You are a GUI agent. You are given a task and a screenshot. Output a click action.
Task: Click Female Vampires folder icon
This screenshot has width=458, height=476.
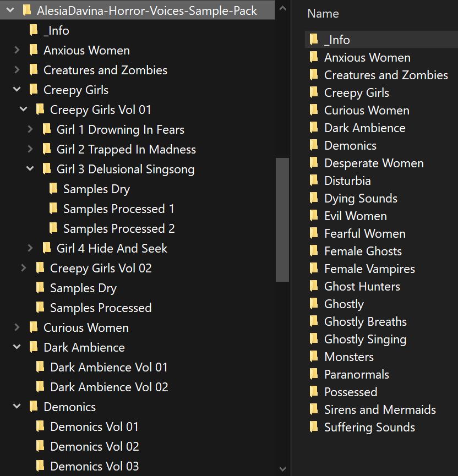click(x=314, y=268)
